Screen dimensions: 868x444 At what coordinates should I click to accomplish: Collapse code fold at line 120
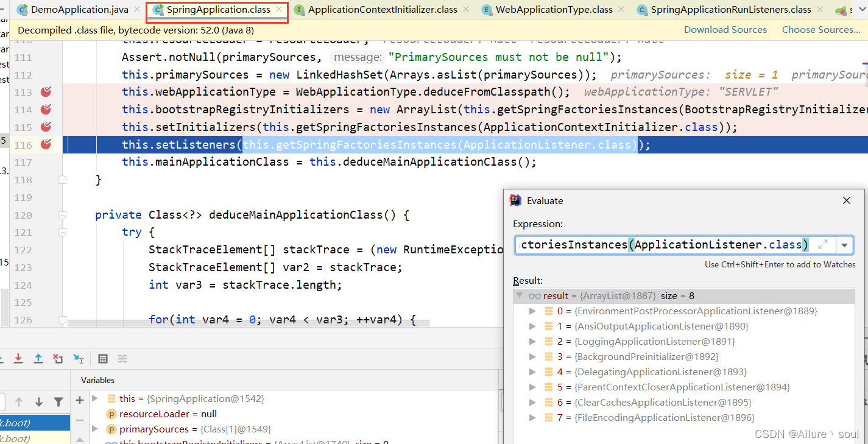[x=62, y=215]
